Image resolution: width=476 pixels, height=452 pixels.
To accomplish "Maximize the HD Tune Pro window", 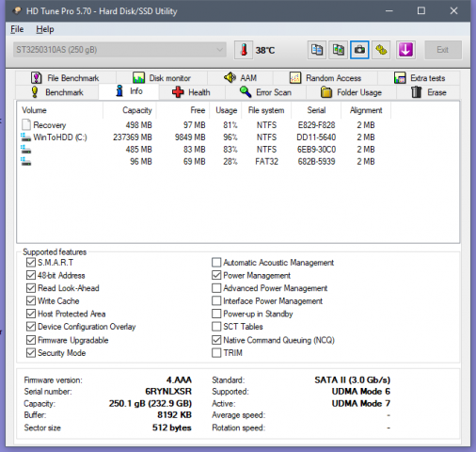I will [421, 11].
